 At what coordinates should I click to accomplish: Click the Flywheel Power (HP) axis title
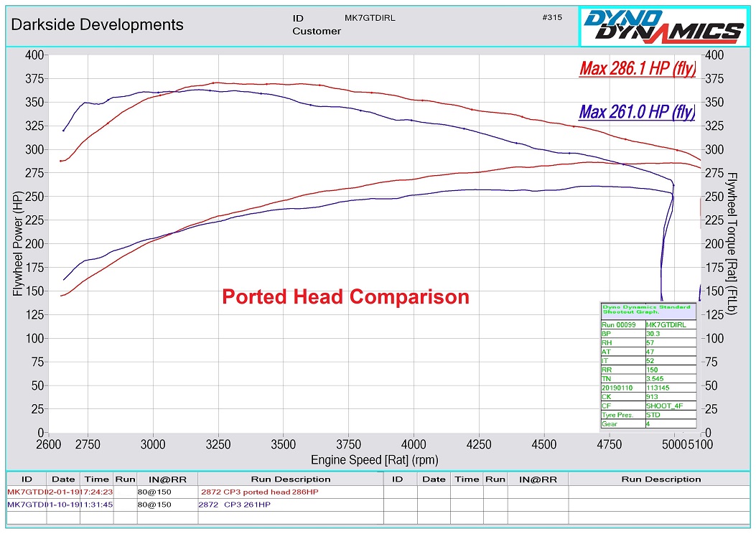(18, 243)
